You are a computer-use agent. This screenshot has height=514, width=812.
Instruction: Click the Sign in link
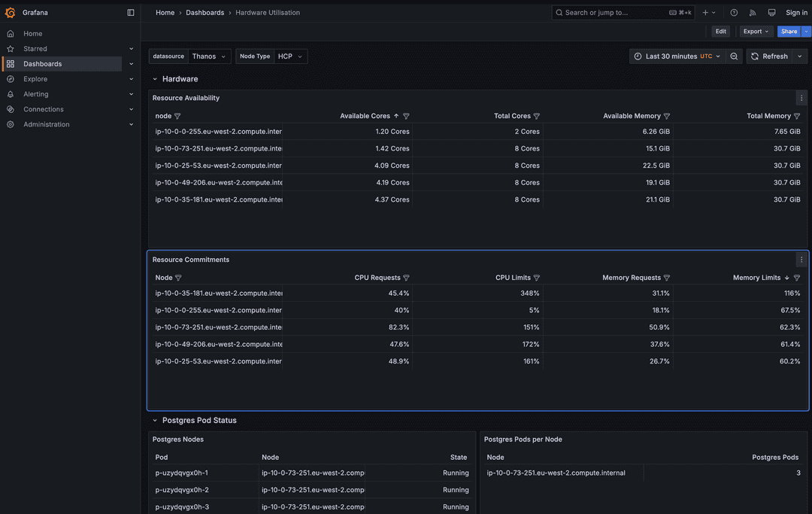pos(796,12)
